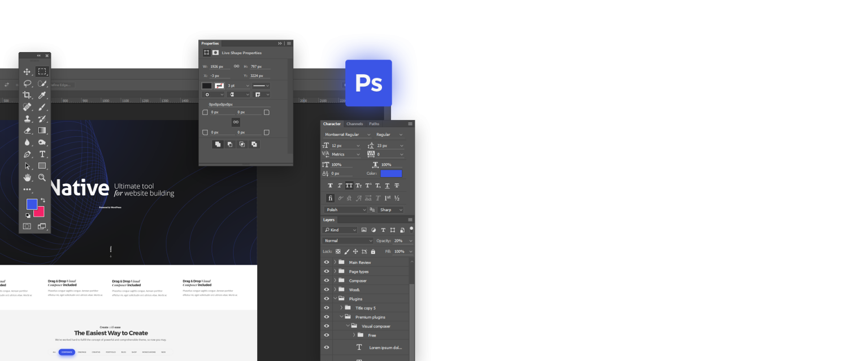Select the Brush tool

(x=42, y=107)
